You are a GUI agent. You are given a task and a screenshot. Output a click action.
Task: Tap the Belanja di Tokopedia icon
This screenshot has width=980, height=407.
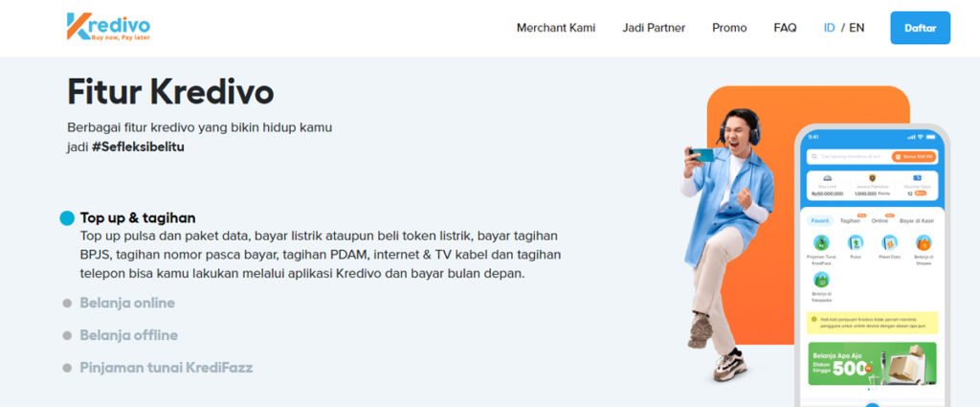(x=821, y=280)
